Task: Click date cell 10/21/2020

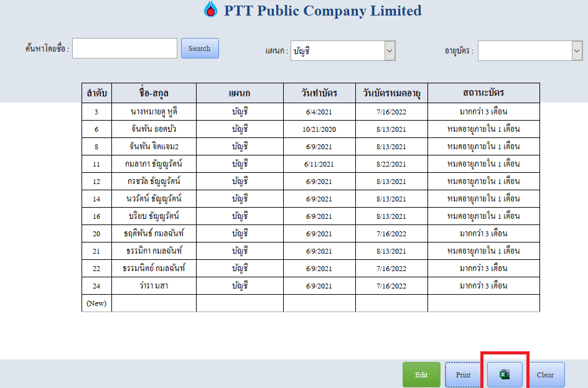Action: click(319, 129)
